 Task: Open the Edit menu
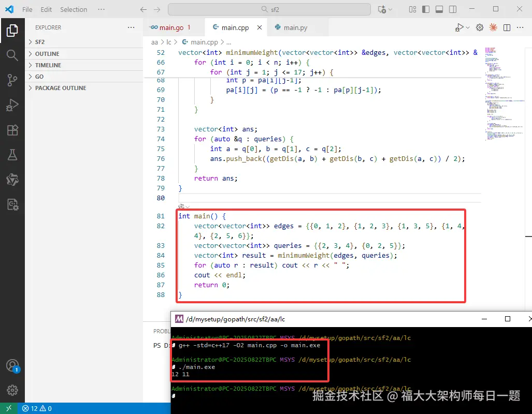[46, 9]
